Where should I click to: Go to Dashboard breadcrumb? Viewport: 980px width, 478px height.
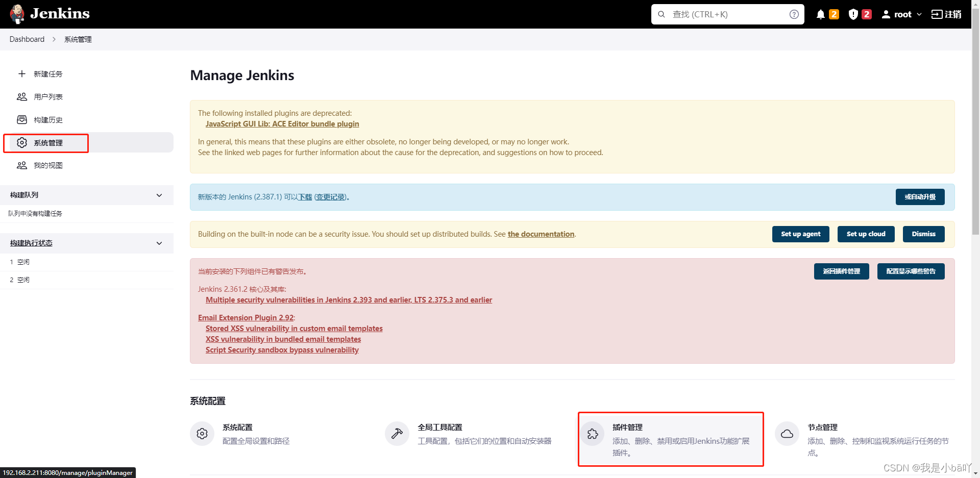click(x=27, y=39)
